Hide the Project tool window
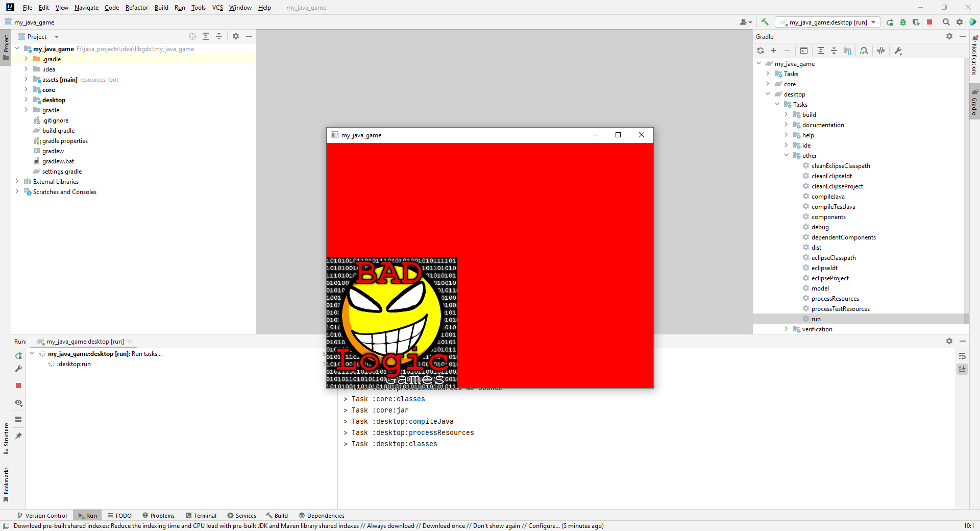 tap(249, 36)
